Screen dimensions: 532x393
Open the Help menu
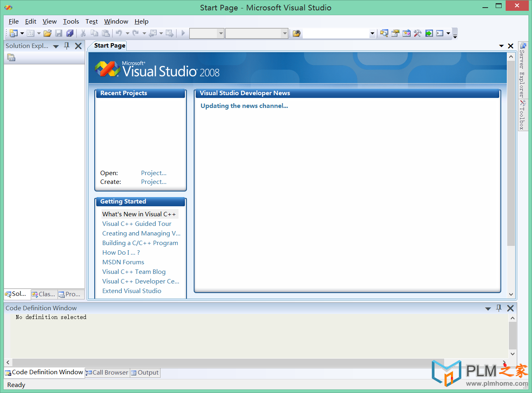pos(141,21)
